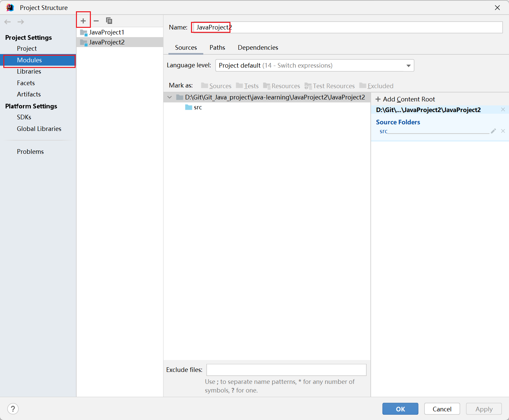Switch to the Paths tab
This screenshot has width=509, height=420.
217,47
